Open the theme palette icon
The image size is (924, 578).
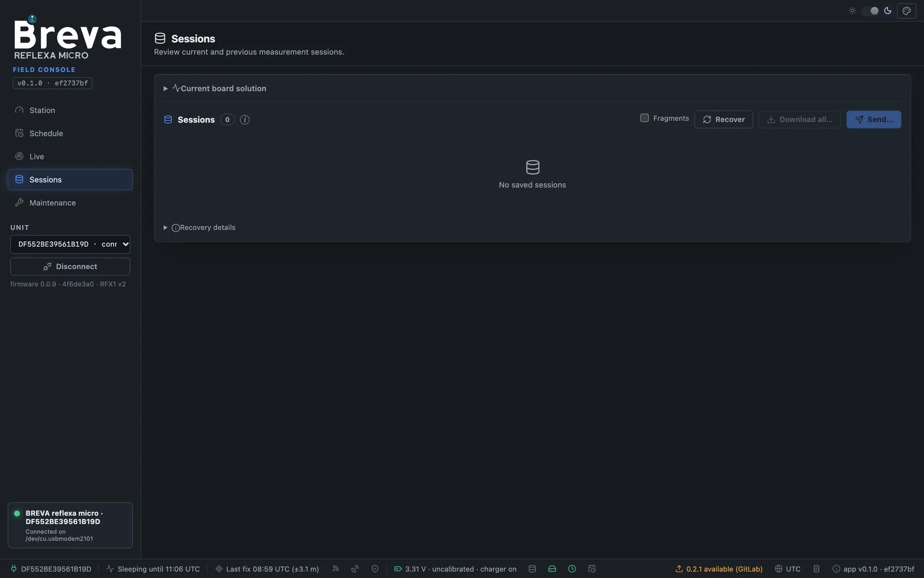click(906, 11)
